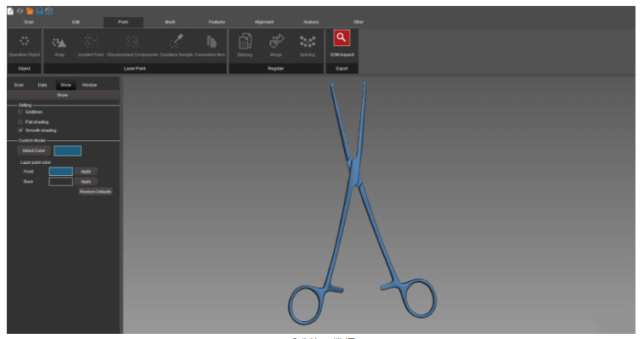This screenshot has width=644, height=339.
Task: Launch GOM Inspect export
Action: pos(342,43)
